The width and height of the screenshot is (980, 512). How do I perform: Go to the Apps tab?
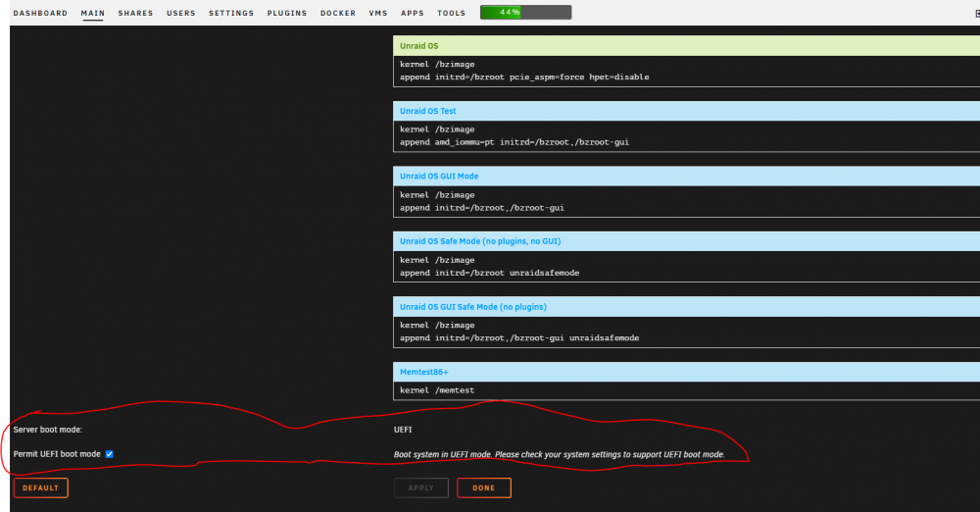(413, 13)
